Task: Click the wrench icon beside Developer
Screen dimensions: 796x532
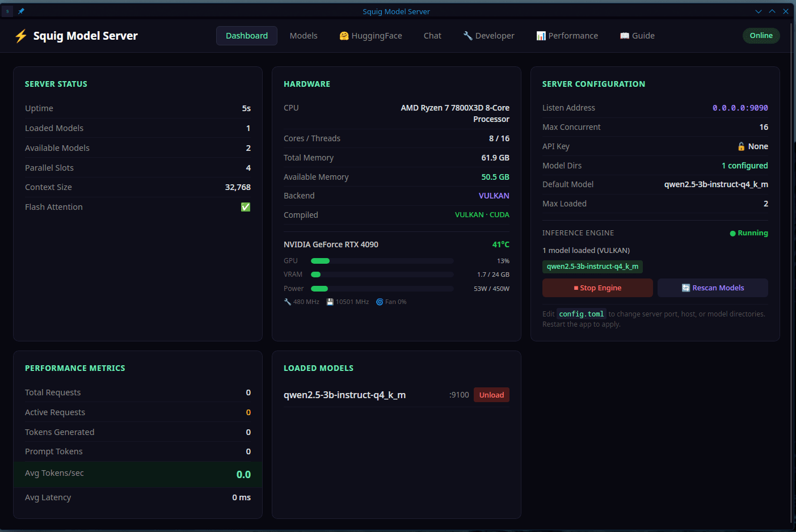Action: pyautogui.click(x=468, y=36)
